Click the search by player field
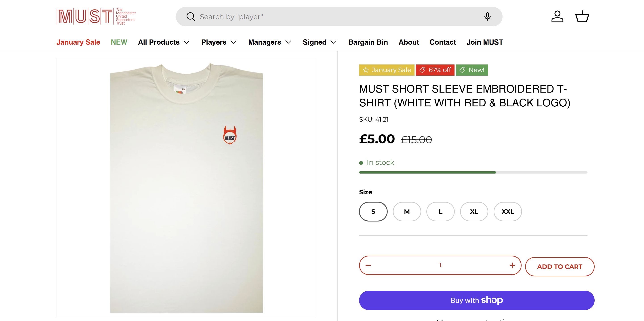The image size is (644, 321). pyautogui.click(x=337, y=17)
